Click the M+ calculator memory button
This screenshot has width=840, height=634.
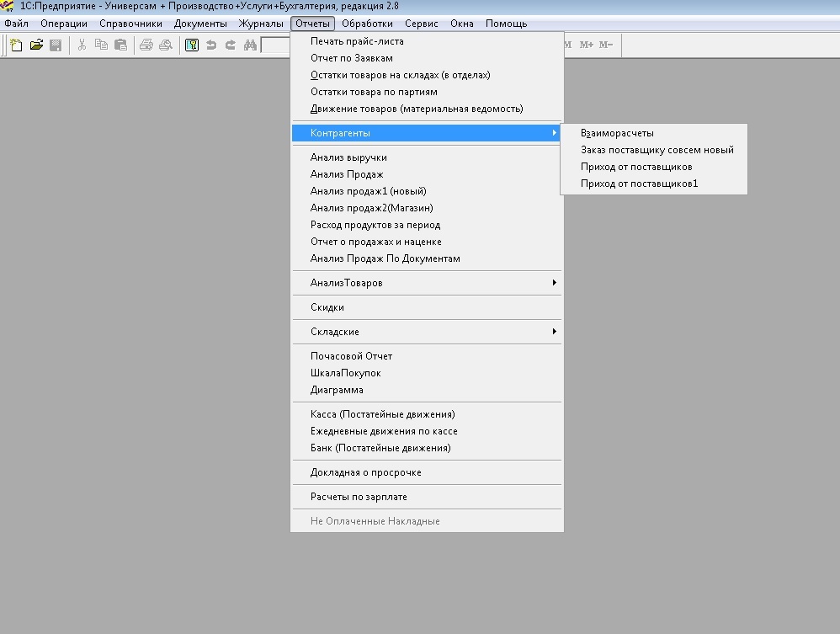click(x=587, y=45)
